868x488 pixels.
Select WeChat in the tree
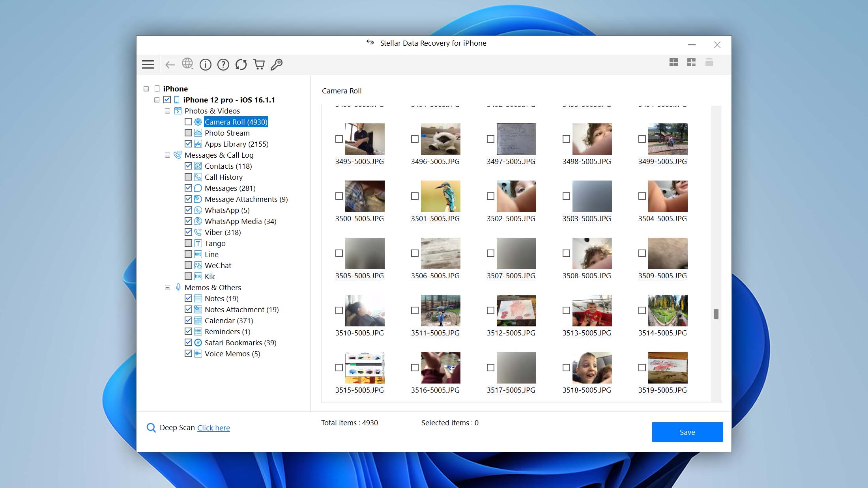218,265
